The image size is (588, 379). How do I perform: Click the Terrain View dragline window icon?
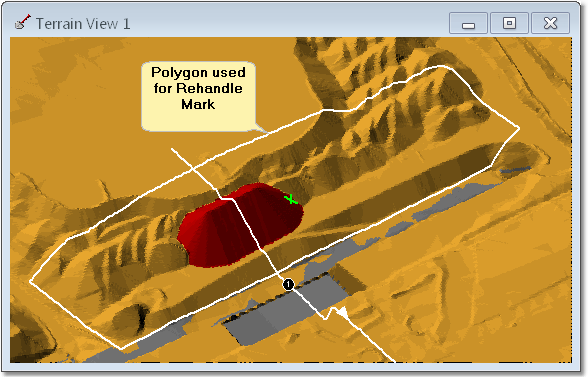22,22
